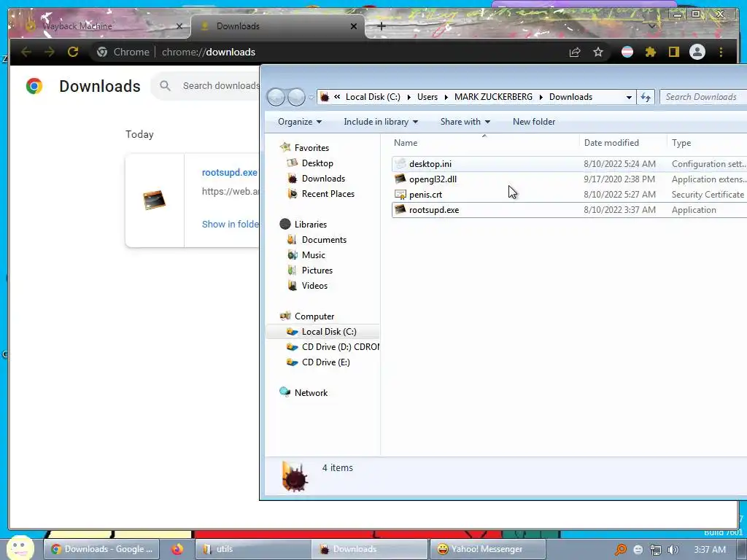Click rootsupd.exe thumbnail in Chrome downloads
The height and width of the screenshot is (560, 747).
click(155, 200)
